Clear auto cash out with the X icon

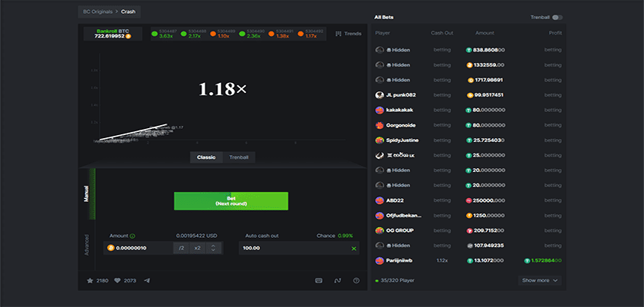point(353,248)
